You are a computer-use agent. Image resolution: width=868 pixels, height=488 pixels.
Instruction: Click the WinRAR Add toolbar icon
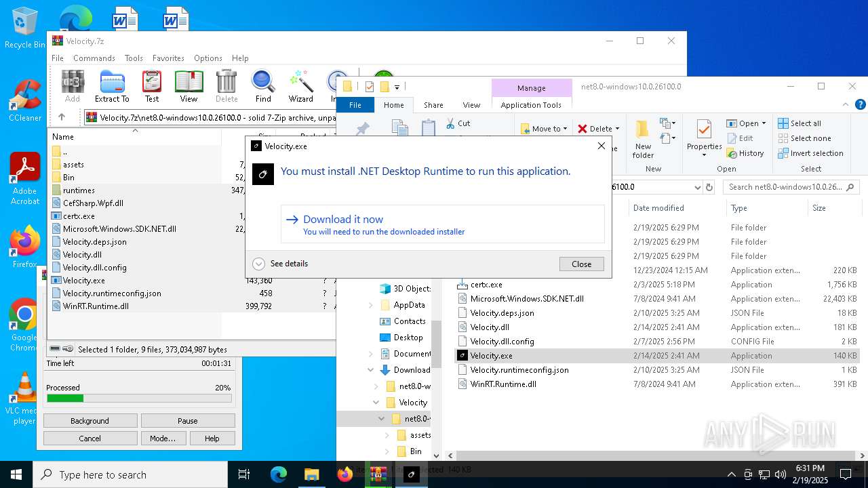(73, 86)
